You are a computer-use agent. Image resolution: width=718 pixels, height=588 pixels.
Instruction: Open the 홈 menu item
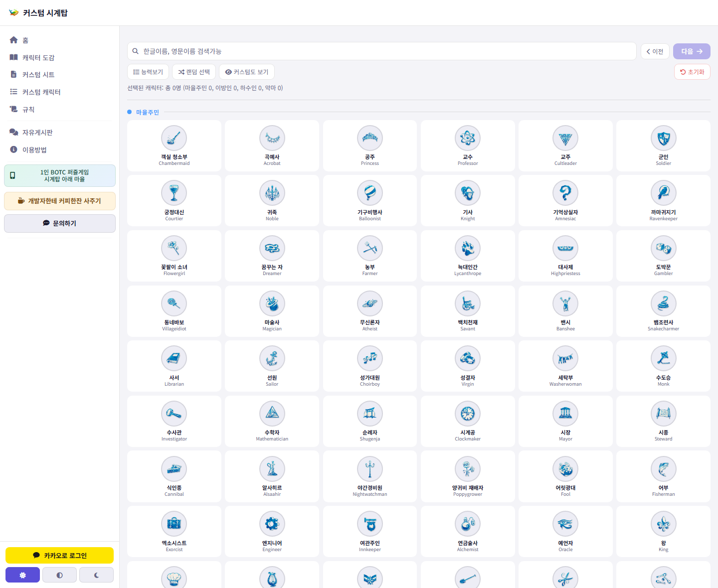(60, 40)
